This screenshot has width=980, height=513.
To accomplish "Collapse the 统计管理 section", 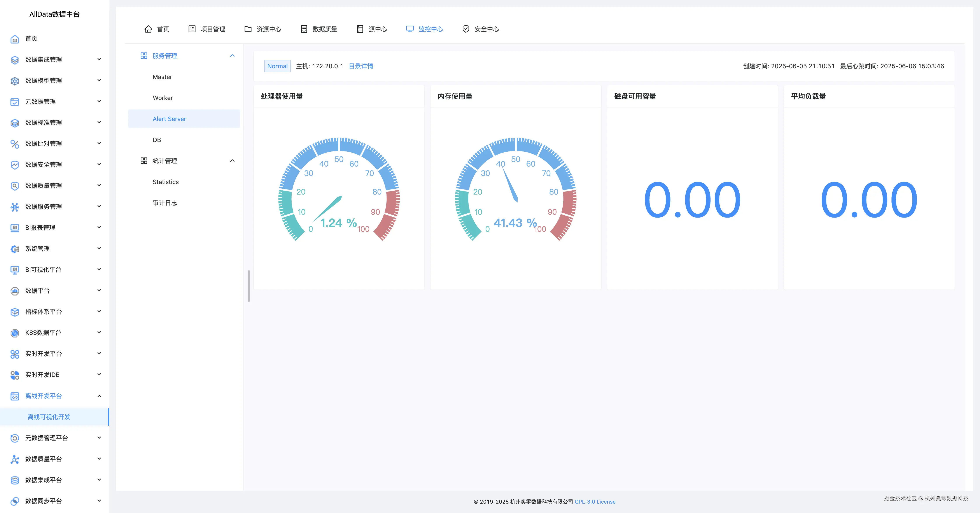I will click(x=233, y=161).
